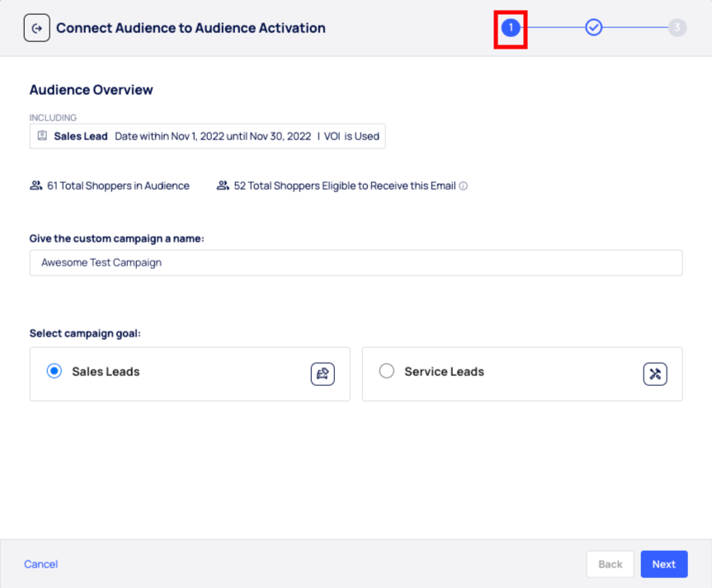This screenshot has width=712, height=588.
Task: Open info tooltip icon after eligible shoppers
Action: 464,186
